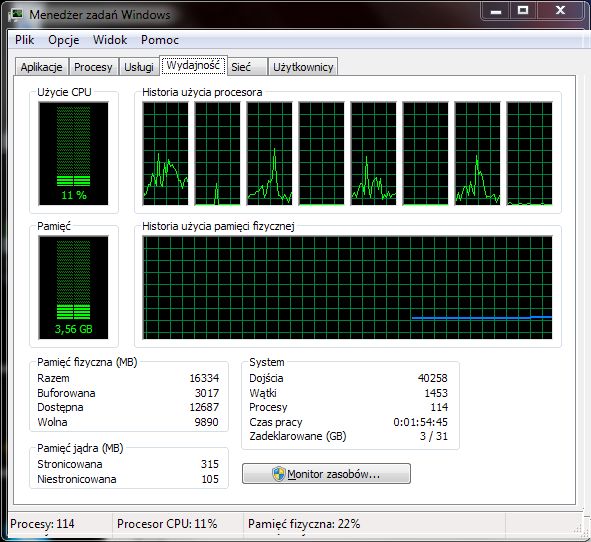Minimize the Menedżer zadań window
The height and width of the screenshot is (542, 591).
click(496, 11)
